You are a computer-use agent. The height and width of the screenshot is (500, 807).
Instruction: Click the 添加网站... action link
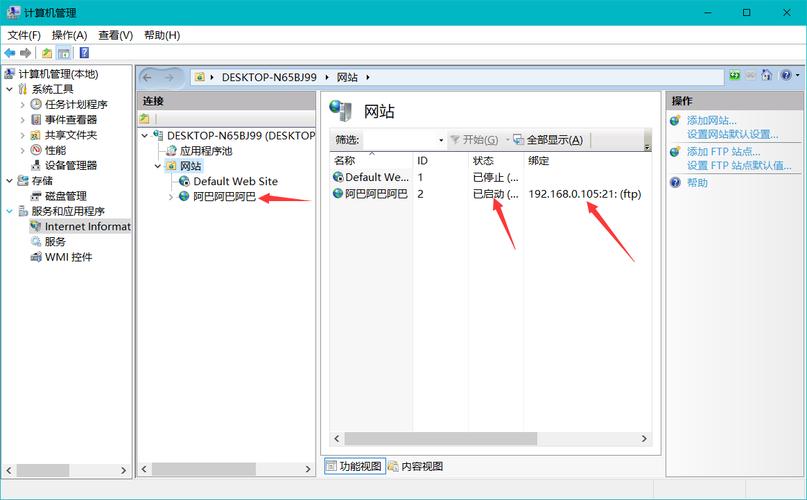coord(712,120)
